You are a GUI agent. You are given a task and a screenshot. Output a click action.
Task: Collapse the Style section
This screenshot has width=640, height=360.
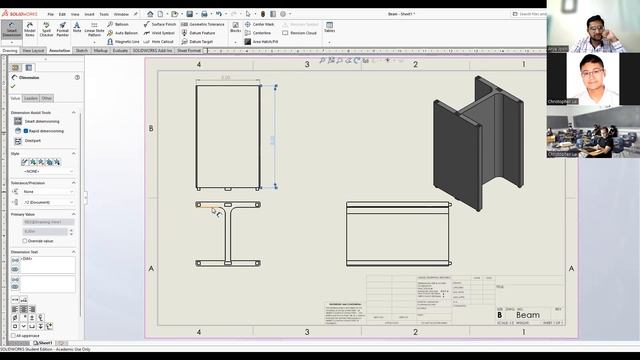click(74, 153)
